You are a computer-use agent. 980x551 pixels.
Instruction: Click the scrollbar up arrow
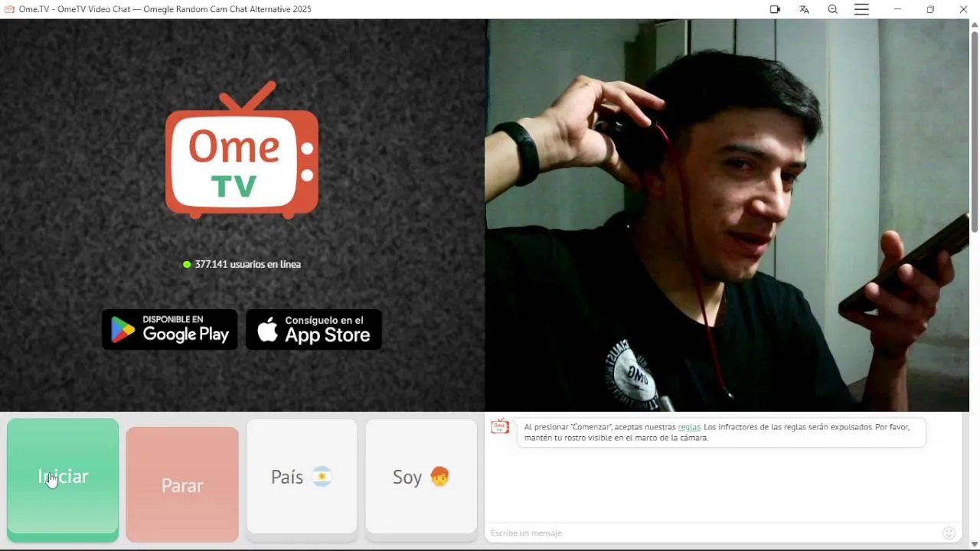[x=975, y=24]
